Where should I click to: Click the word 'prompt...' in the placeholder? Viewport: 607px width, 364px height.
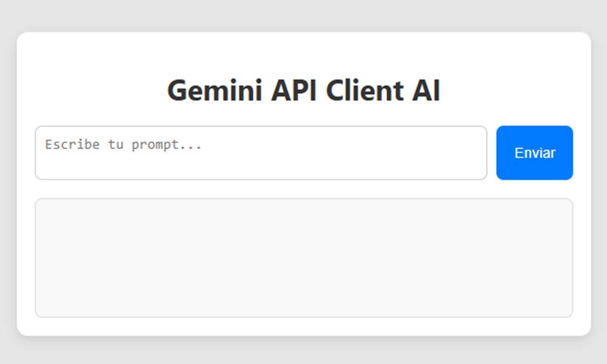click(x=167, y=146)
